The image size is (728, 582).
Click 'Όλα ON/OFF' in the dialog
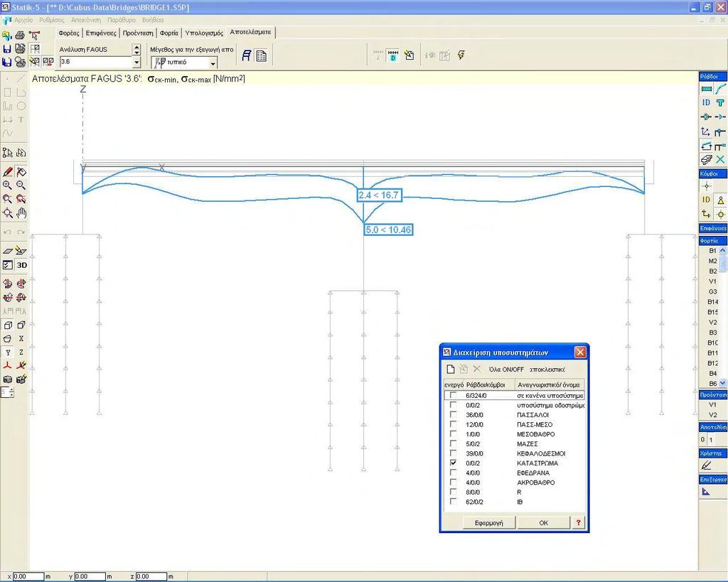tap(506, 370)
